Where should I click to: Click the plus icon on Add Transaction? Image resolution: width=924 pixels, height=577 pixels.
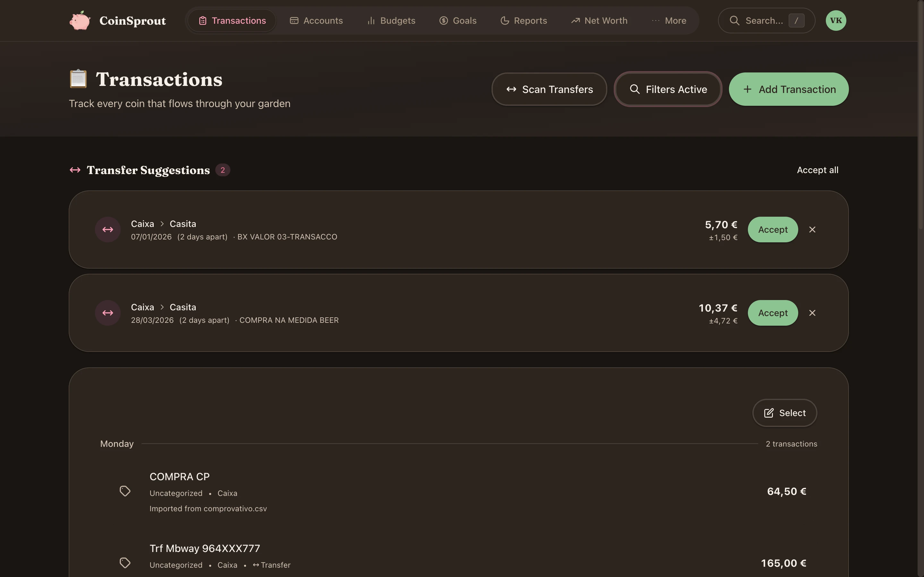pos(748,89)
